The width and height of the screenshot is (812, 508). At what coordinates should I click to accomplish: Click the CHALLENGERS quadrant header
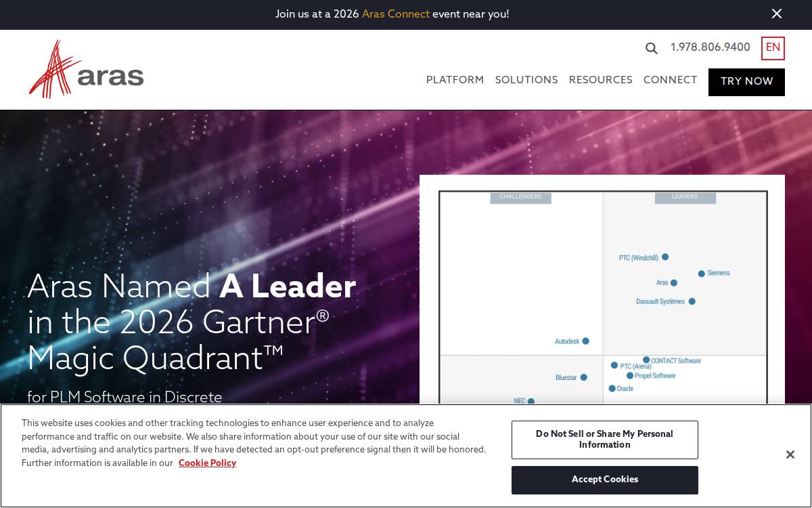(520, 197)
